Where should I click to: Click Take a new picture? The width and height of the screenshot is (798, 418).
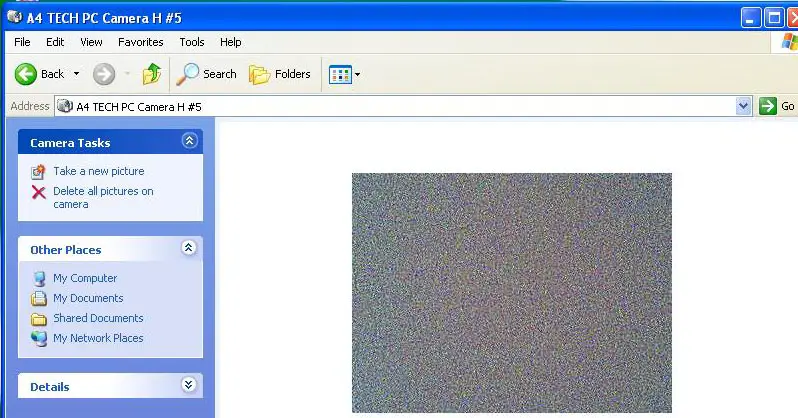tap(98, 171)
